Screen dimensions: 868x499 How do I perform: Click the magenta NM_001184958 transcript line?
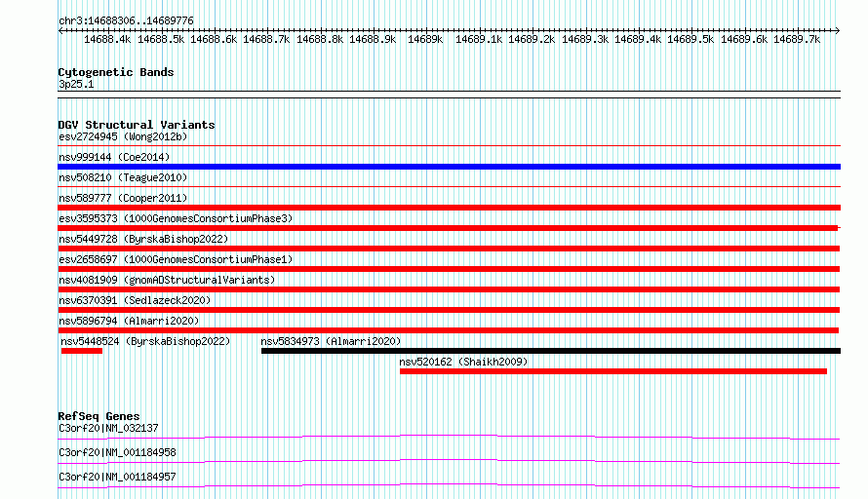[449, 461]
